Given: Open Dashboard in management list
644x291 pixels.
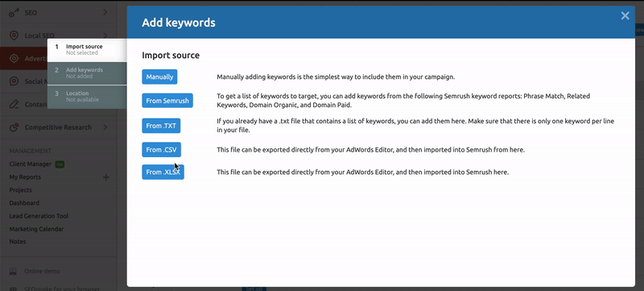Looking at the screenshot, I should (24, 203).
